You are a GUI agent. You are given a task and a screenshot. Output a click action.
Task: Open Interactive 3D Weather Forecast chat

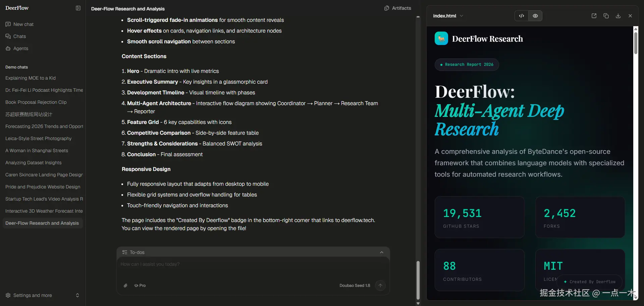pos(43,211)
